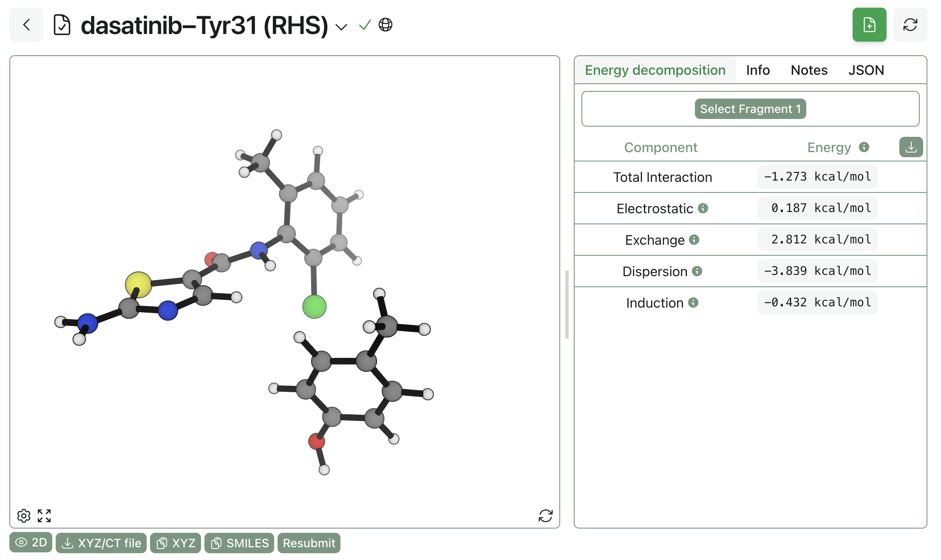Switch to the Energy decomposition tab
The height and width of the screenshot is (560, 941).
point(655,70)
